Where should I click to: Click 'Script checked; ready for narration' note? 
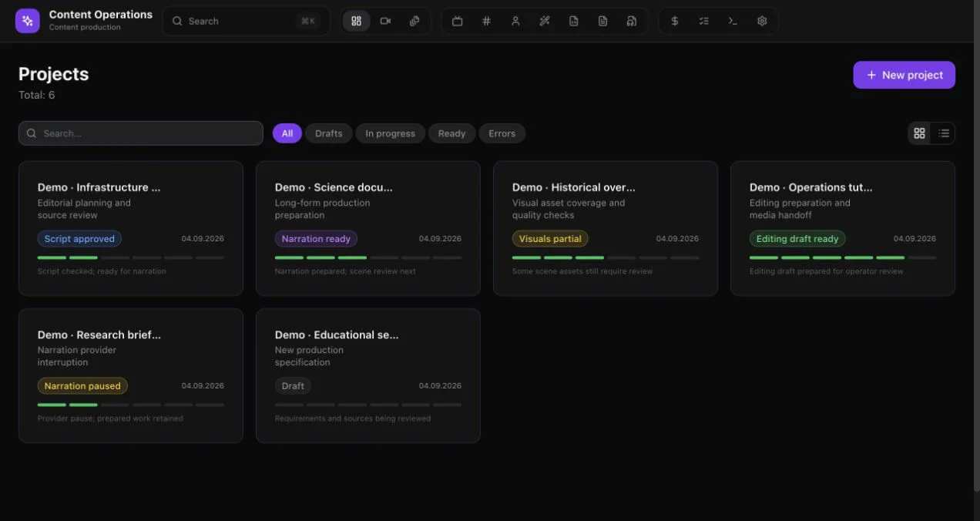(x=102, y=271)
